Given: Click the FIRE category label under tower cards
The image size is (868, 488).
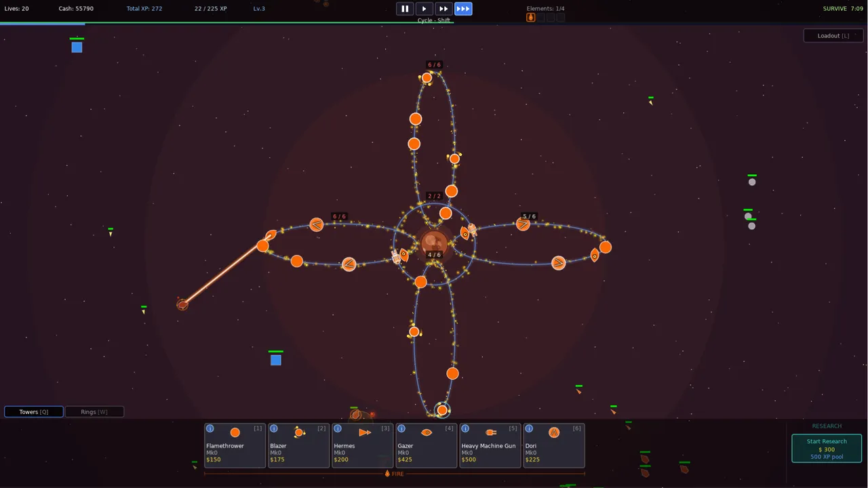Looking at the screenshot, I should click(394, 474).
